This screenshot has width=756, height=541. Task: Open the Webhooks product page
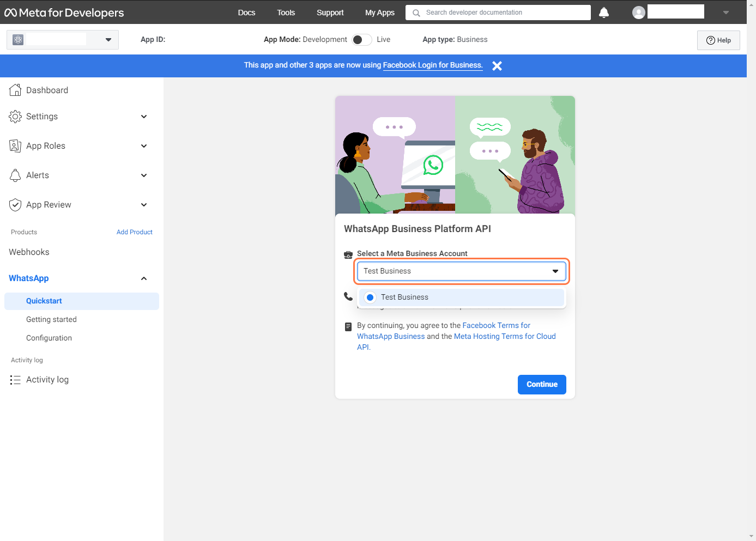coord(29,252)
